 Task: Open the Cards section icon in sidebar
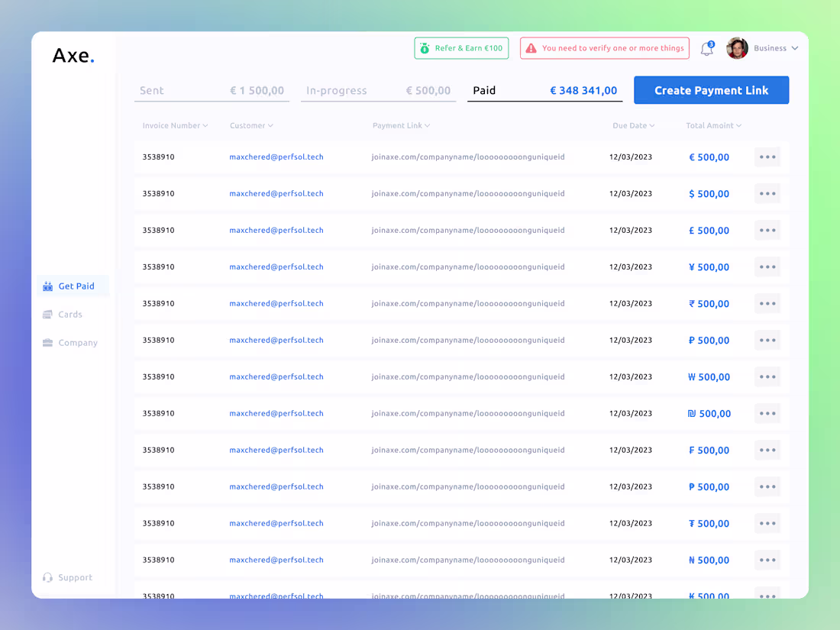(x=47, y=314)
